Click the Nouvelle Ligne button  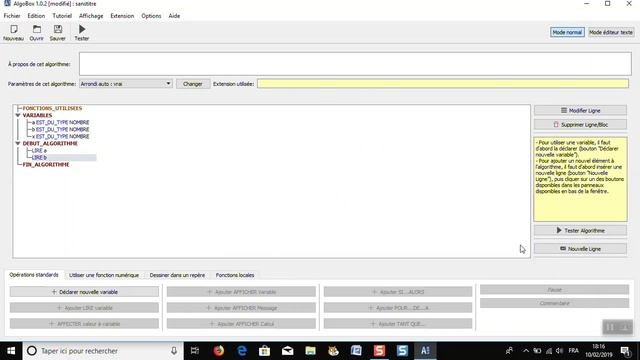point(580,249)
